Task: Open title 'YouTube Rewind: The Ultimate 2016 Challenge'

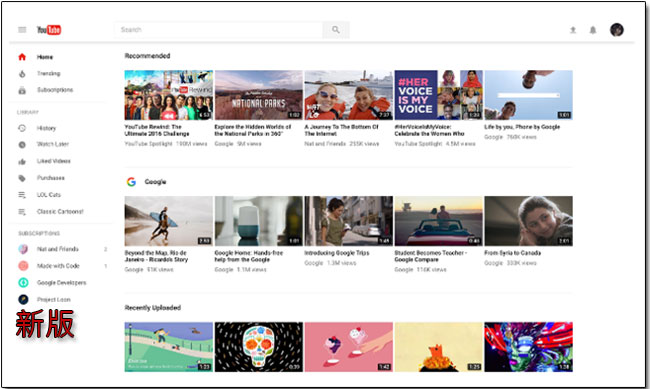Action: coord(157,130)
